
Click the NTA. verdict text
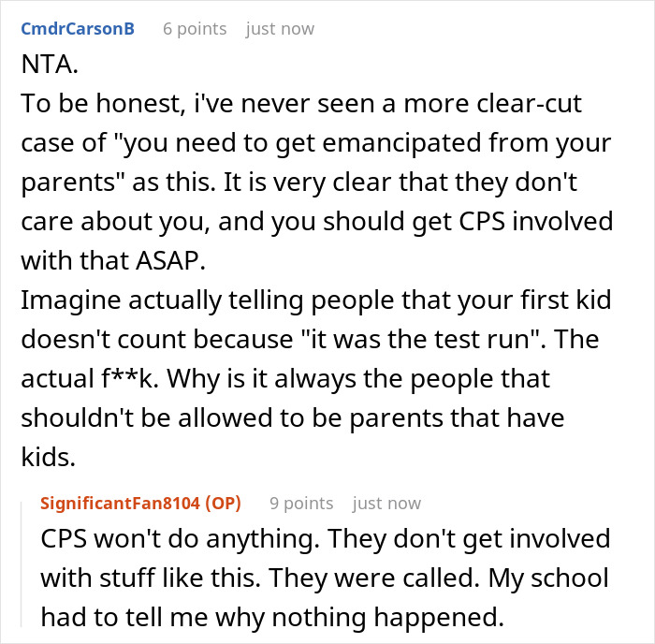coord(50,65)
